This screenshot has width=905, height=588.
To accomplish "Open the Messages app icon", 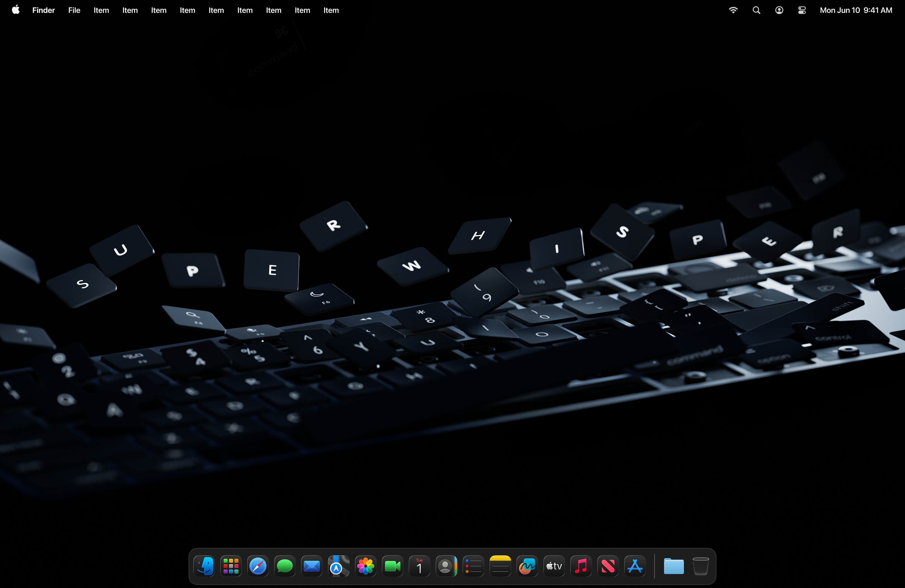I will click(x=285, y=566).
